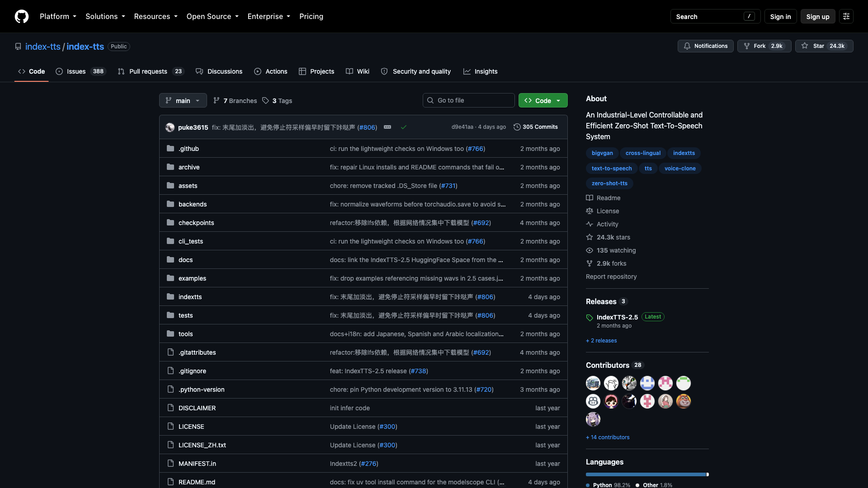The width and height of the screenshot is (868, 488).
Task: Click the 305 Commits history link
Action: point(536,127)
